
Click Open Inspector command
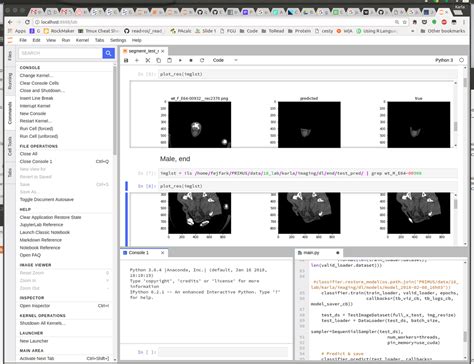pyautogui.click(x=35, y=306)
